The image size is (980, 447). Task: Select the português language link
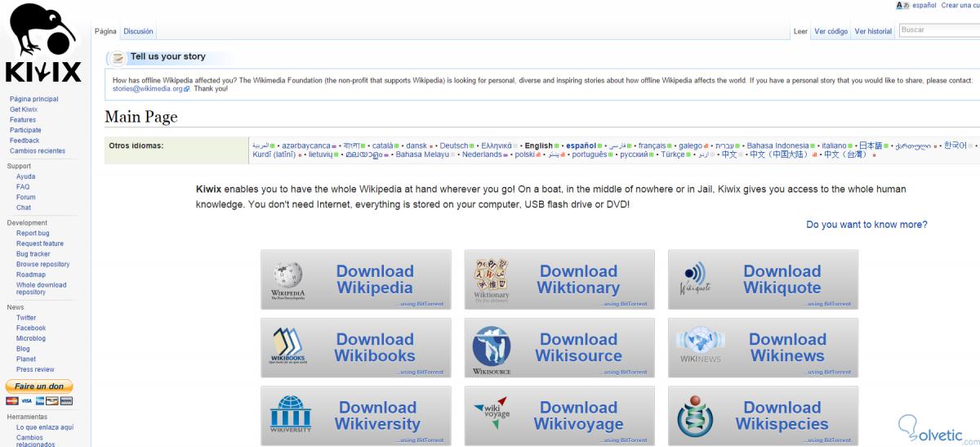click(x=589, y=154)
